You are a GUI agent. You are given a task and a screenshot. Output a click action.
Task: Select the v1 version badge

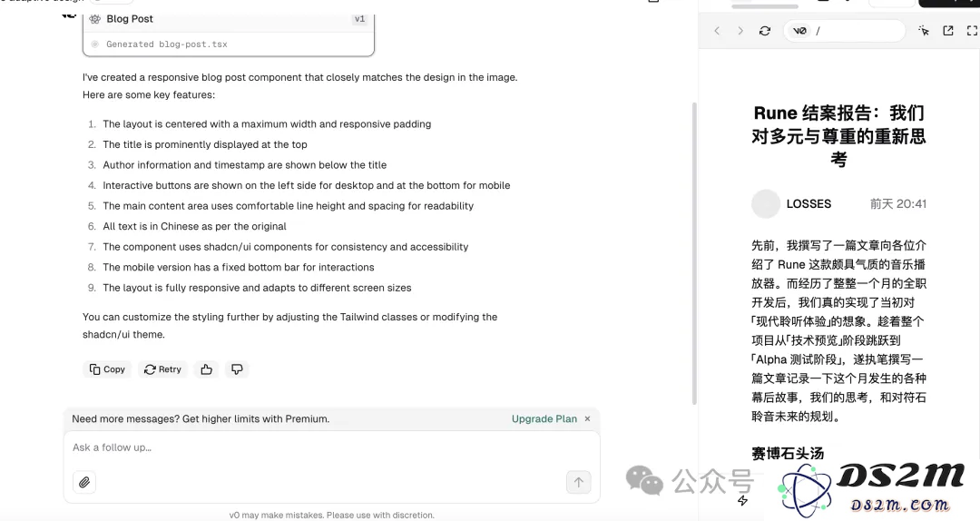pyautogui.click(x=359, y=19)
